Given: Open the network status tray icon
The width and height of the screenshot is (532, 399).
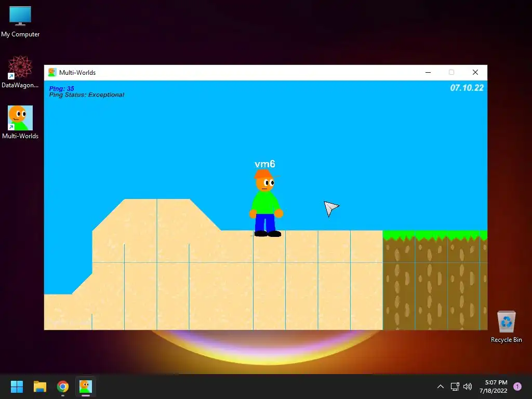Looking at the screenshot, I should coord(455,387).
